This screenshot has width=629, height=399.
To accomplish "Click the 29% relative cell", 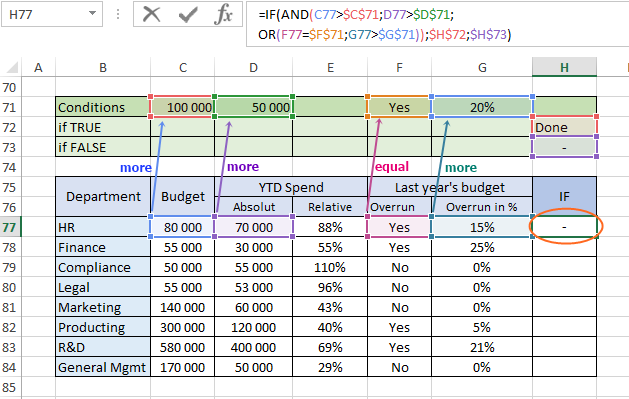I will click(x=330, y=367).
